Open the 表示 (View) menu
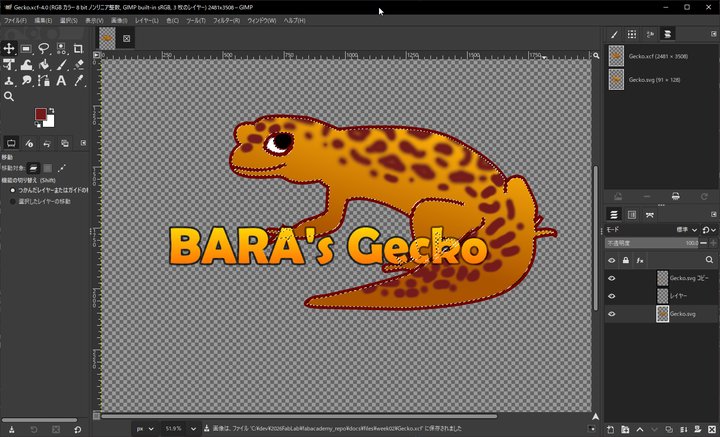This screenshot has height=437, width=720. click(94, 21)
